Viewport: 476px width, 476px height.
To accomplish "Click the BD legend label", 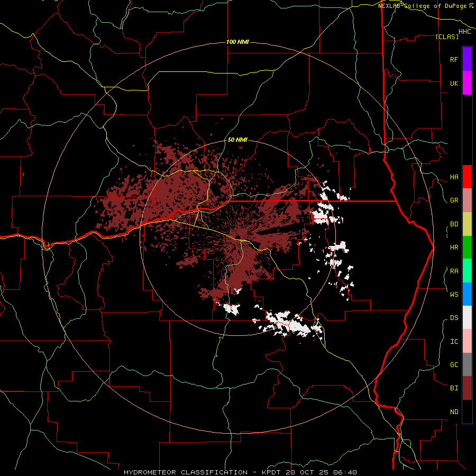I will (454, 224).
